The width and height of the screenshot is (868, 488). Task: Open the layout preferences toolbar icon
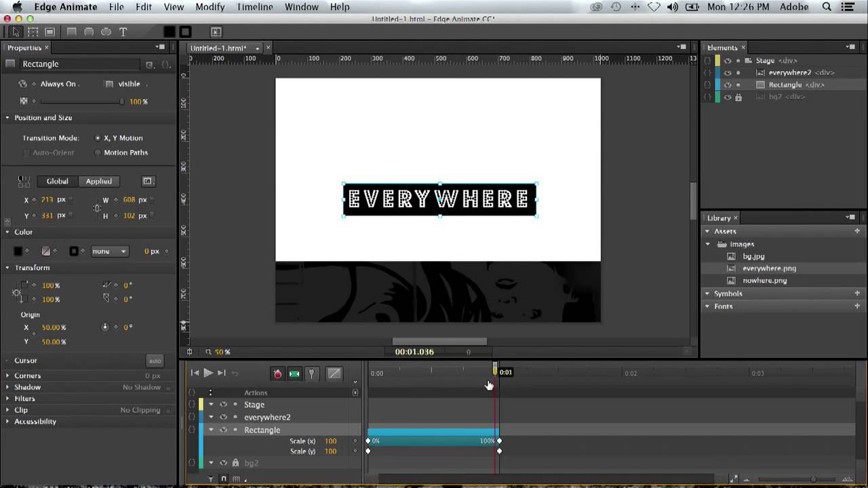click(216, 32)
